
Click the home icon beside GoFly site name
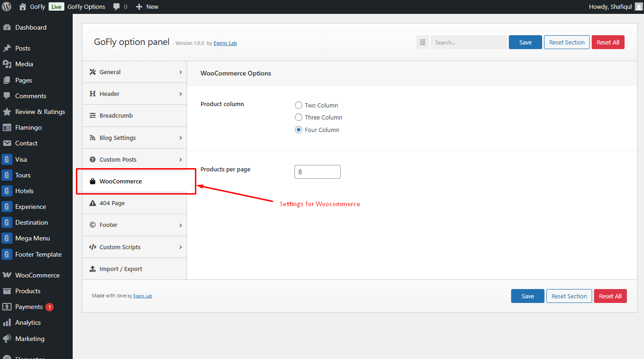click(23, 6)
